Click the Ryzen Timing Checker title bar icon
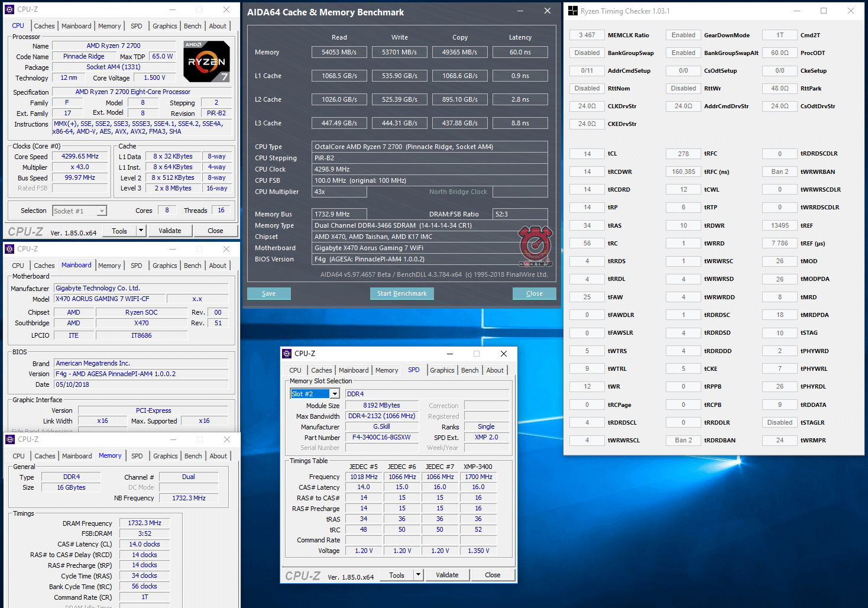Viewport: 868px width, 608px height. pos(572,11)
